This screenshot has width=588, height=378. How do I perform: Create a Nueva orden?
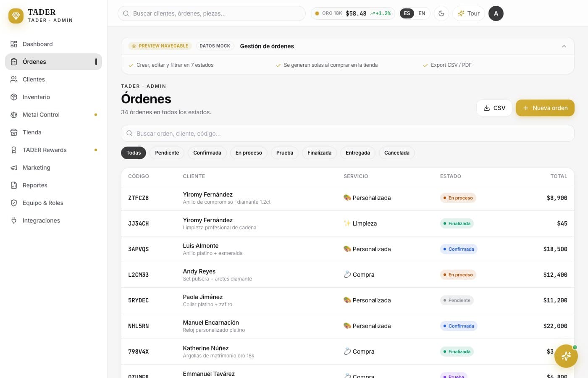[x=545, y=108]
